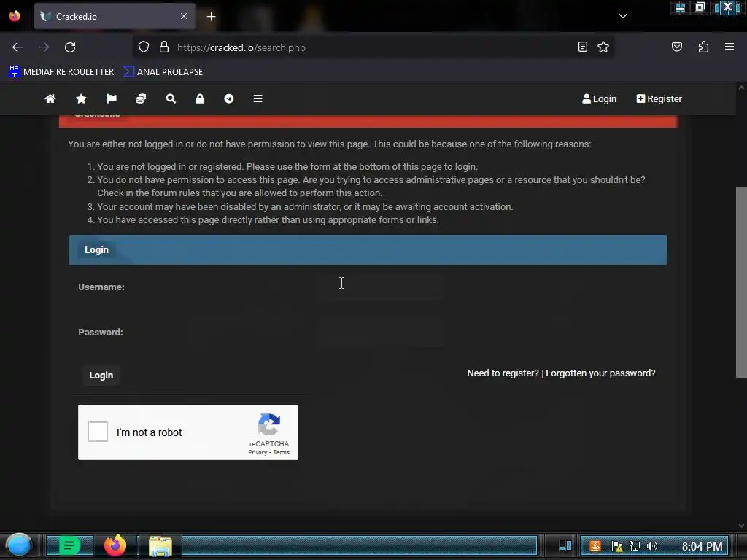Click the page vertical scrollbar thumb
Viewport: 747px width, 560px height.
[x=741, y=282]
